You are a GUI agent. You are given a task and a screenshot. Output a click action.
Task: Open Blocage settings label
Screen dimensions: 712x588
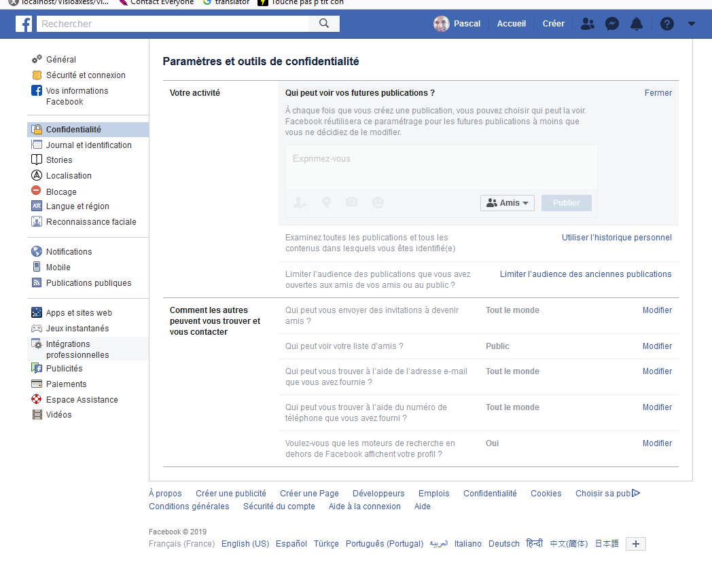pyautogui.click(x=61, y=191)
